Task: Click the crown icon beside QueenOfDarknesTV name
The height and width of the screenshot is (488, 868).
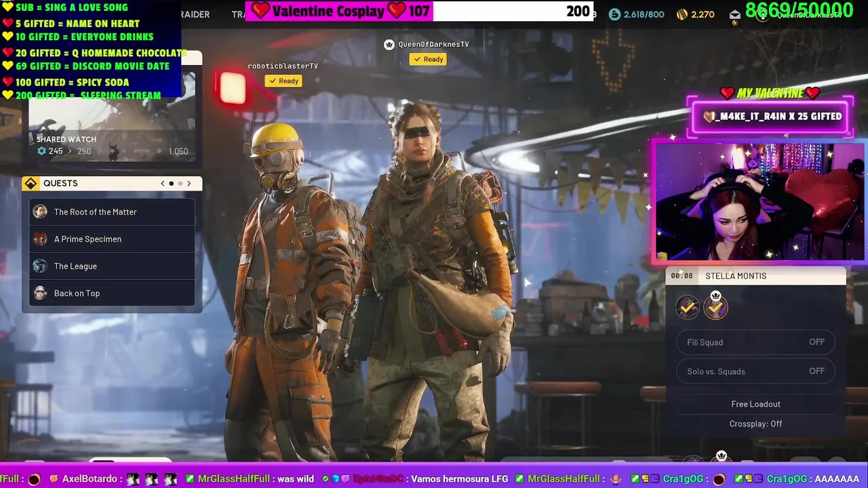Action: point(389,45)
